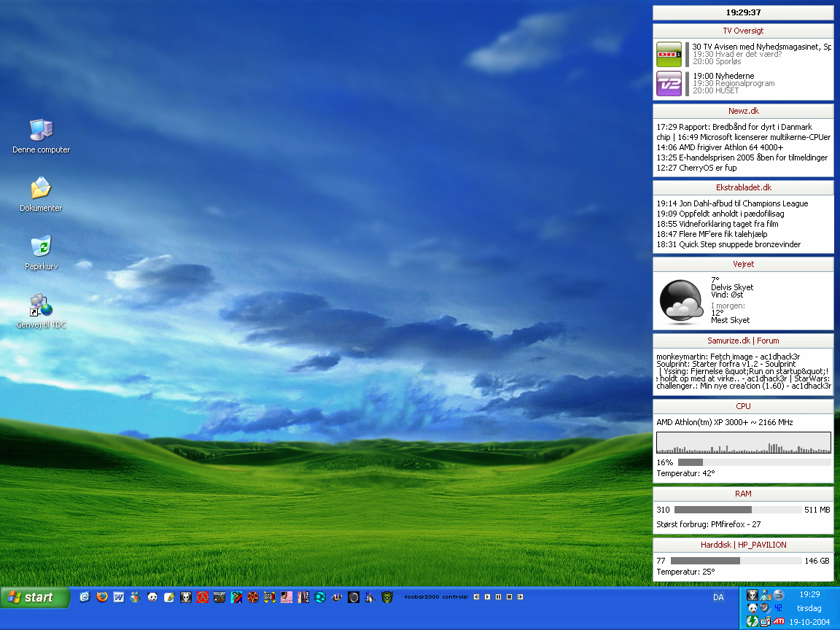Open the Windows Start menu
This screenshot has width=840, height=630.
click(x=35, y=597)
